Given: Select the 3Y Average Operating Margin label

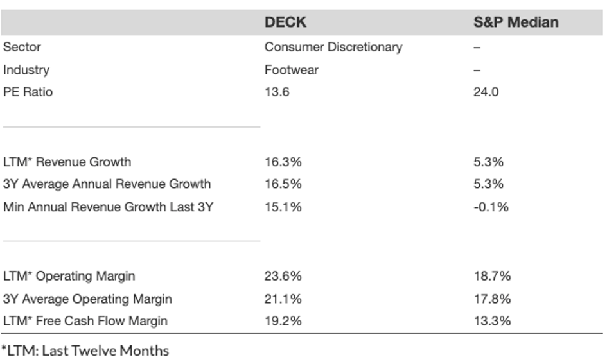Looking at the screenshot, I should 87,299.
